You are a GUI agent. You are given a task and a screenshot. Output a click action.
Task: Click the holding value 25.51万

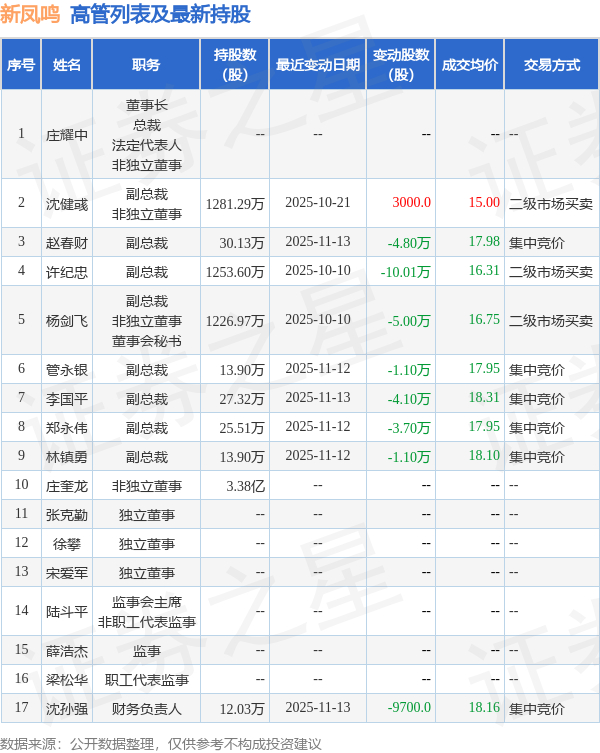[242, 427]
